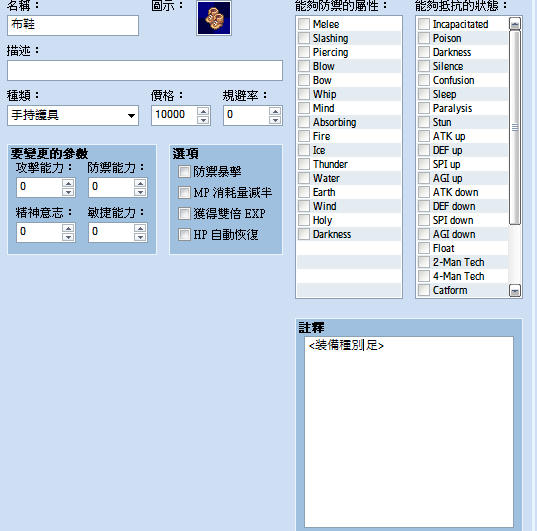Check the Piercing element checkbox

point(304,52)
